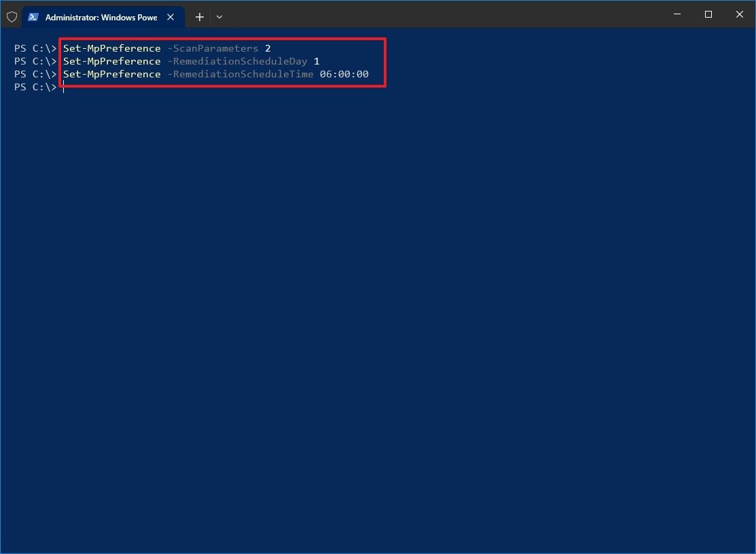The height and width of the screenshot is (554, 756).
Task: Click the -ScanParameters parameter name text
Action: click(213, 48)
